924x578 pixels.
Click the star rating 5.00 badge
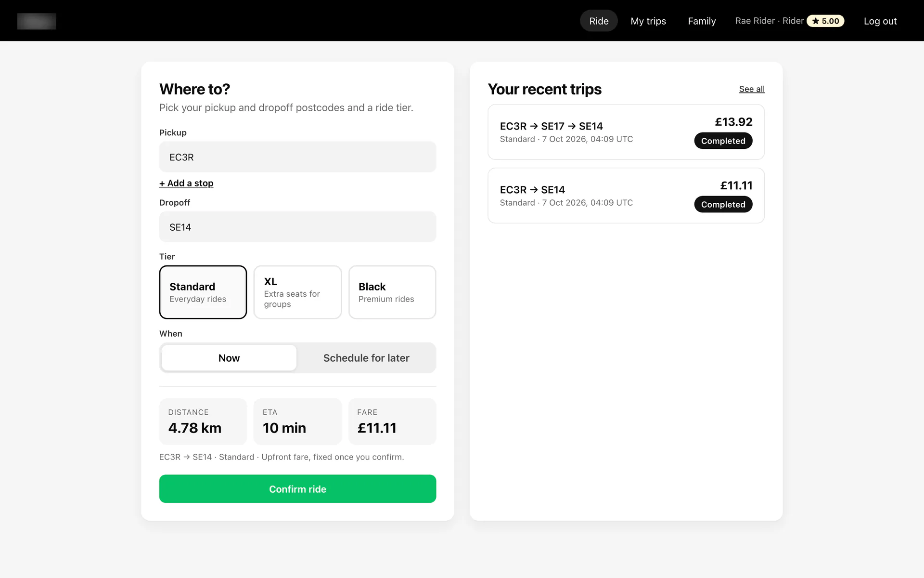825,21
